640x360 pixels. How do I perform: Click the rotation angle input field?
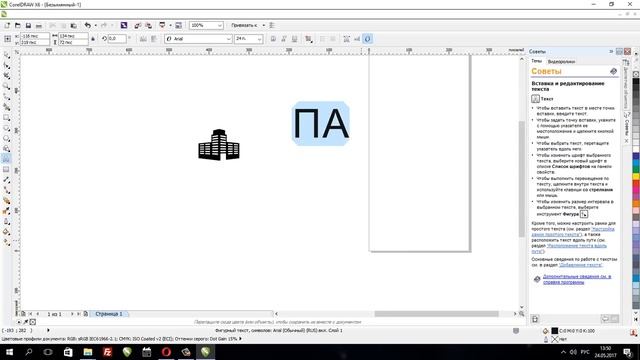pos(117,39)
